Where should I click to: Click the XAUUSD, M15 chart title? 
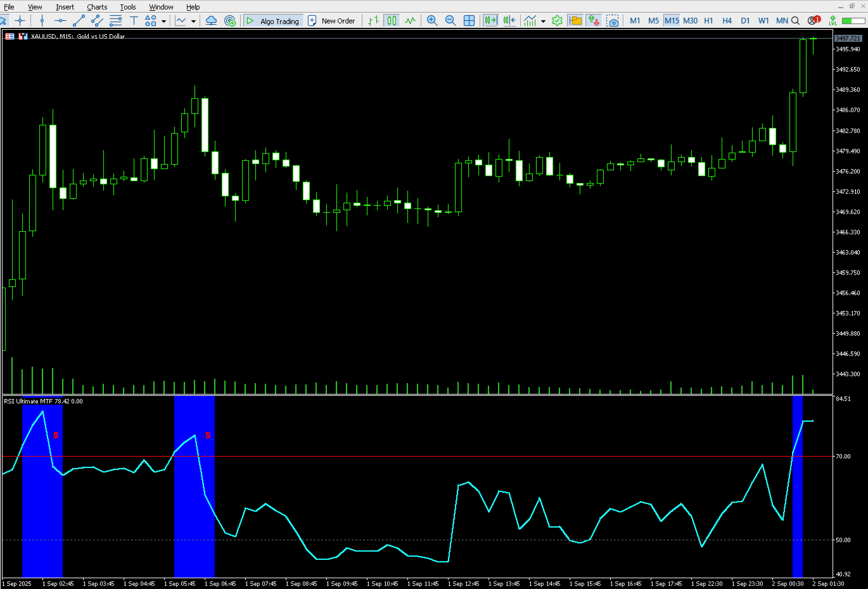click(78, 36)
